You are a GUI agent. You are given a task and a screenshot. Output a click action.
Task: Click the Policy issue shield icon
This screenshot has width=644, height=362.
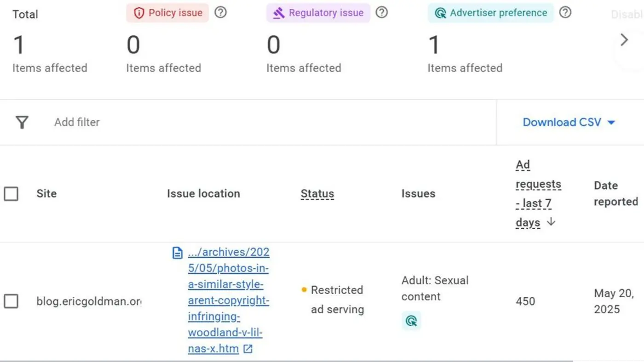[x=138, y=13]
